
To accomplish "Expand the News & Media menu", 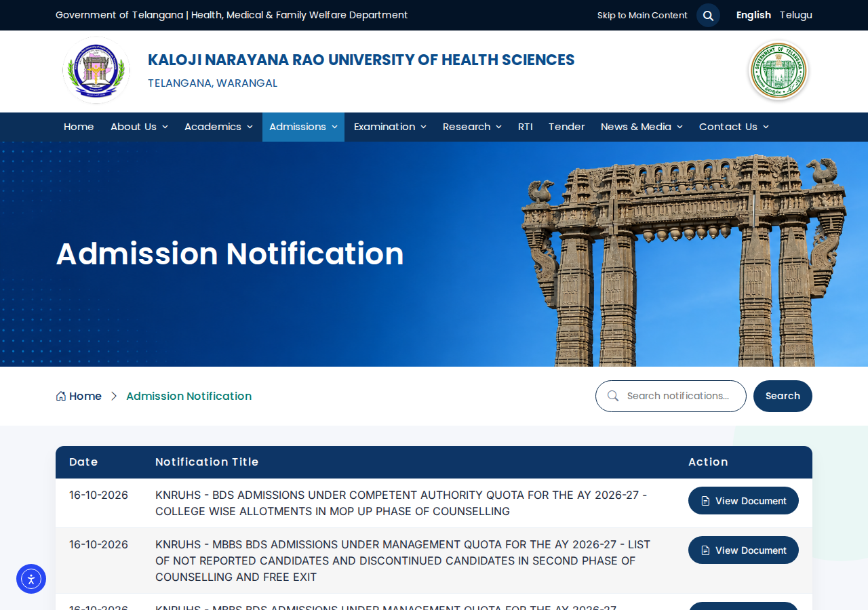I will (642, 127).
